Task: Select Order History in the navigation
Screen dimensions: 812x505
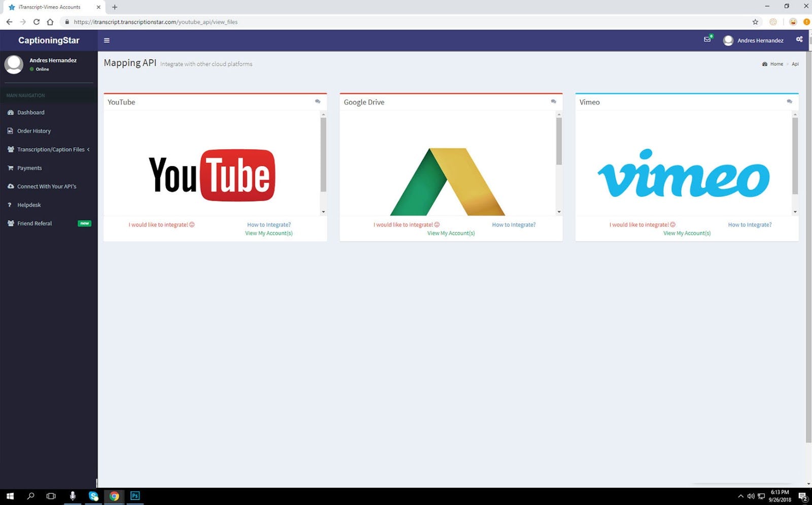Action: coord(34,130)
